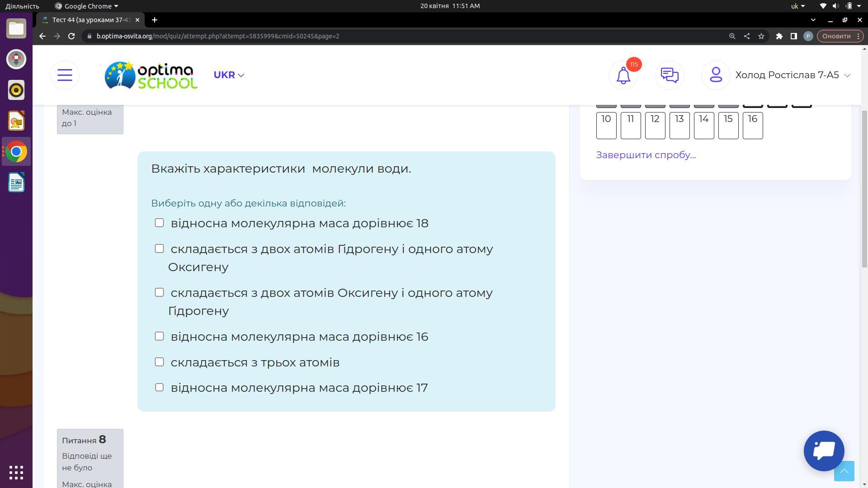The width and height of the screenshot is (868, 488).
Task: Open a new browser tab
Action: (x=155, y=20)
